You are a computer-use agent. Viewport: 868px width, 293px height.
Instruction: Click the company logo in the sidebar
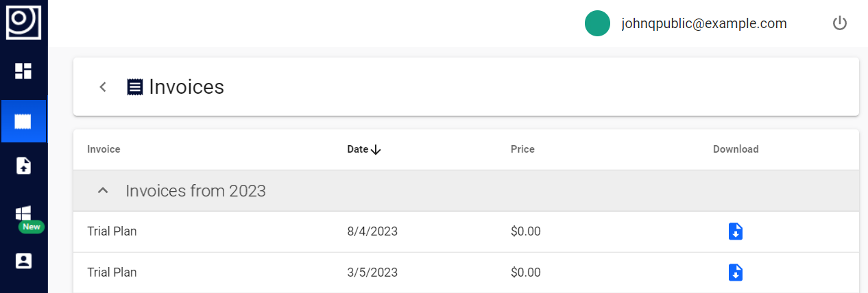point(23,21)
